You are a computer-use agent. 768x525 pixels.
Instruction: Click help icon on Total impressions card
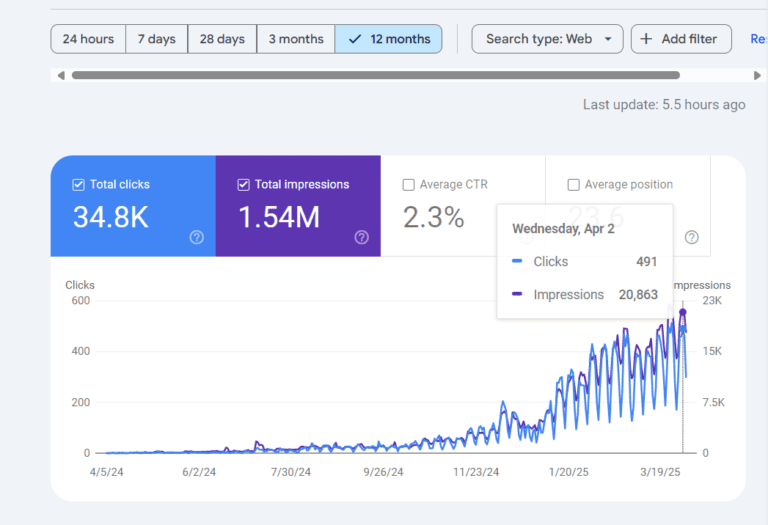click(x=362, y=237)
